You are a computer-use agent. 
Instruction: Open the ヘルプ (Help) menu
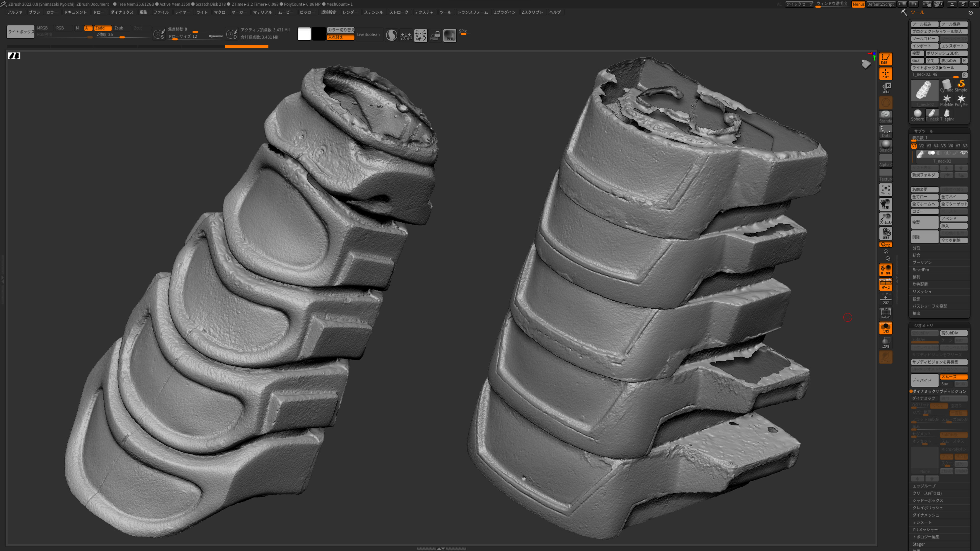pos(555,12)
